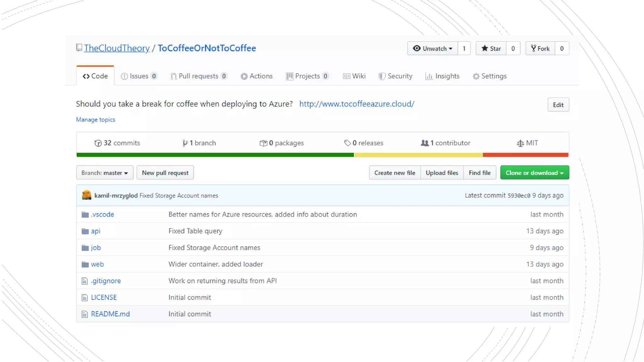Toggle the Star button for repository
The height and width of the screenshot is (362, 644).
point(491,48)
